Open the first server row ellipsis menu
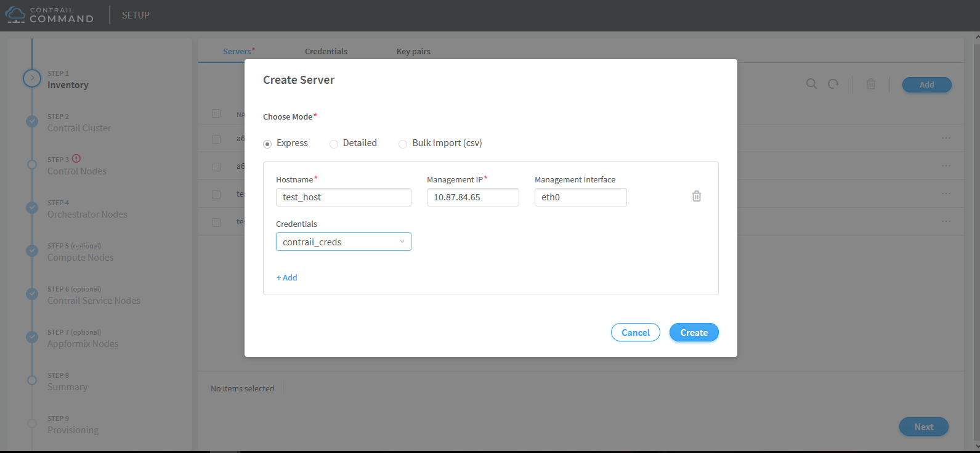Screen dimensions: 980x453 (x=946, y=138)
